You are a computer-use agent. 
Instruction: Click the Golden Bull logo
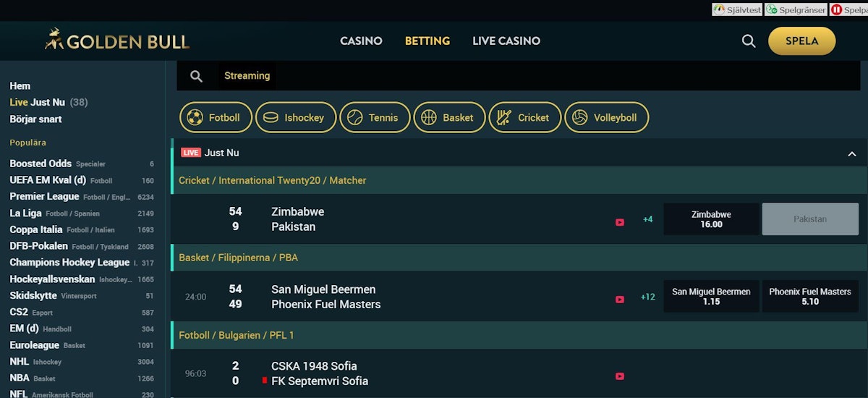pos(117,40)
